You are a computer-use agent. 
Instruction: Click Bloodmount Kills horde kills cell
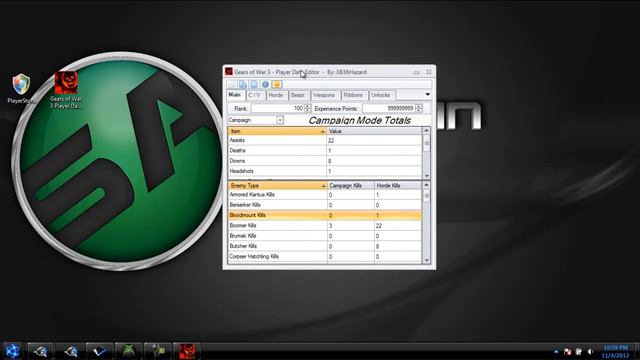point(398,215)
